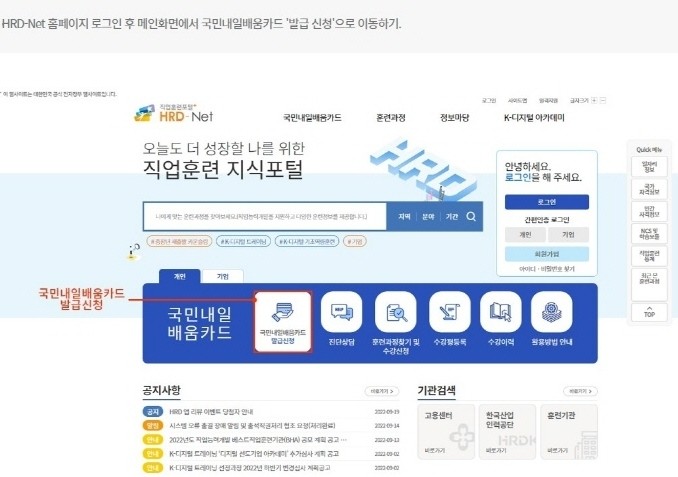This screenshot has height=477, width=678.
Task: Open notice K-디지털 트레이닝 선정과정 2022년 하반기
Action: (x=249, y=467)
